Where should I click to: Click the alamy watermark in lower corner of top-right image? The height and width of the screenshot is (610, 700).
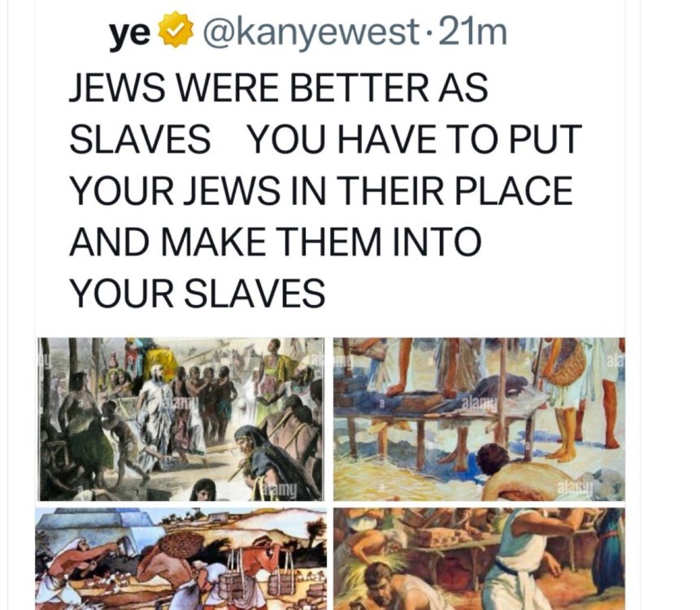tap(575, 489)
